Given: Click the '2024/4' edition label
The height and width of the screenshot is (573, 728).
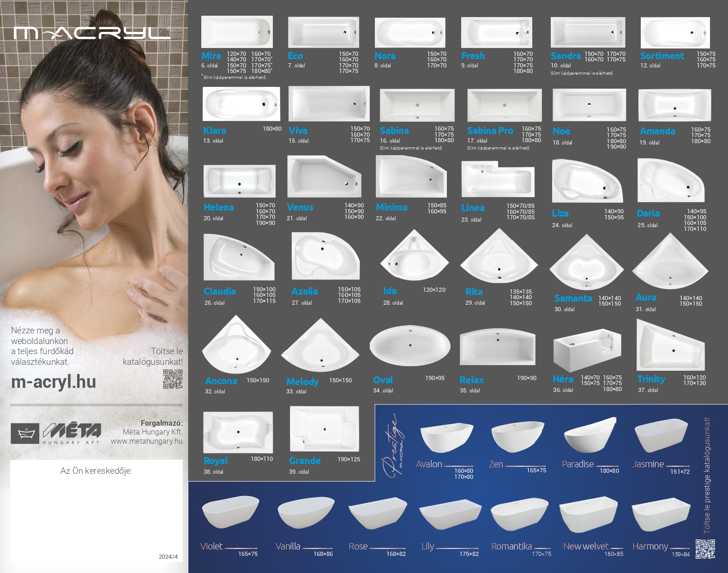Looking at the screenshot, I should click(168, 557).
